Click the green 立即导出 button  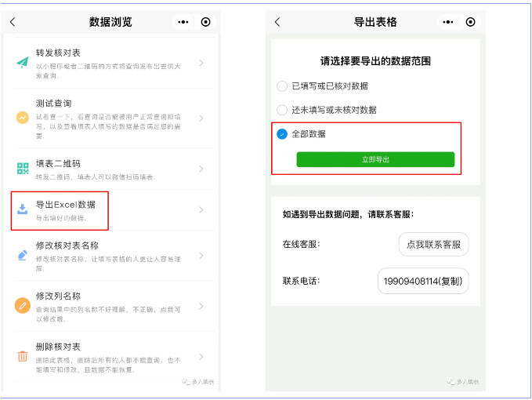375,159
